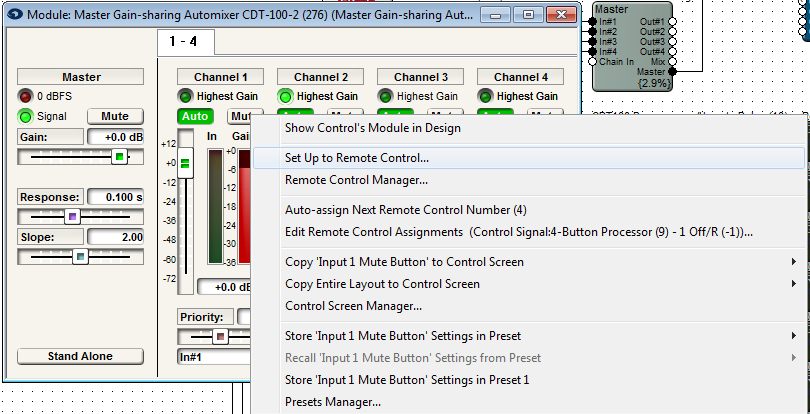This screenshot has width=810, height=414.
Task: Click the Channel 4 label button
Action: [521, 77]
